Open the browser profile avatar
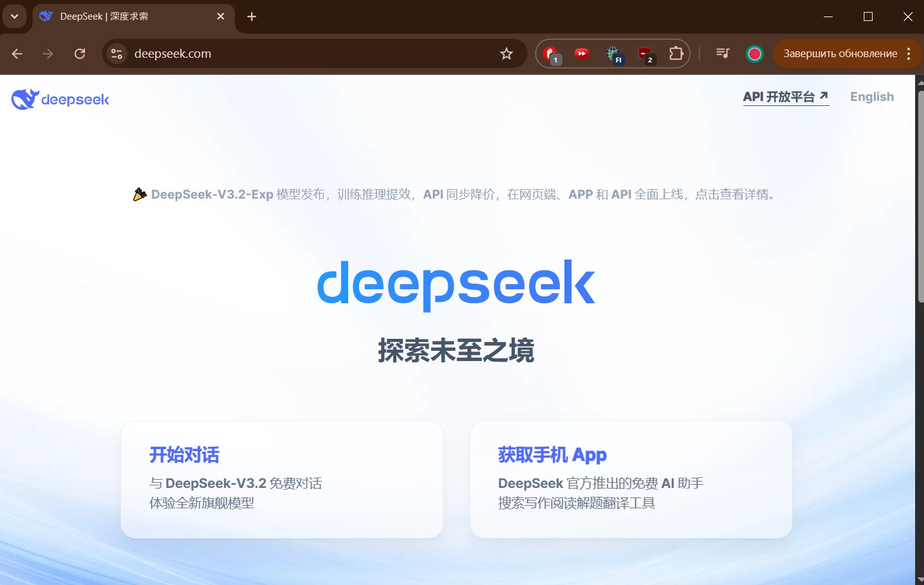 [754, 54]
